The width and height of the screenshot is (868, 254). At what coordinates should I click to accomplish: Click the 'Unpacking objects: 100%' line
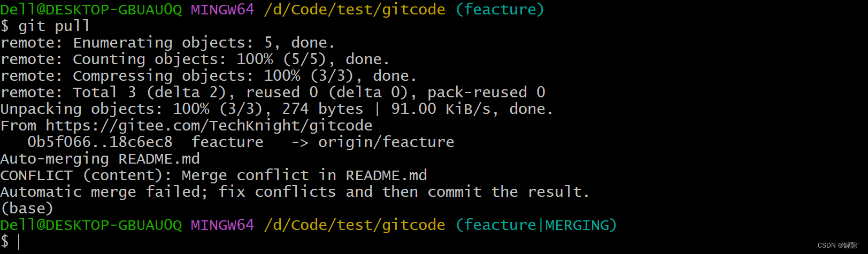tap(276, 109)
